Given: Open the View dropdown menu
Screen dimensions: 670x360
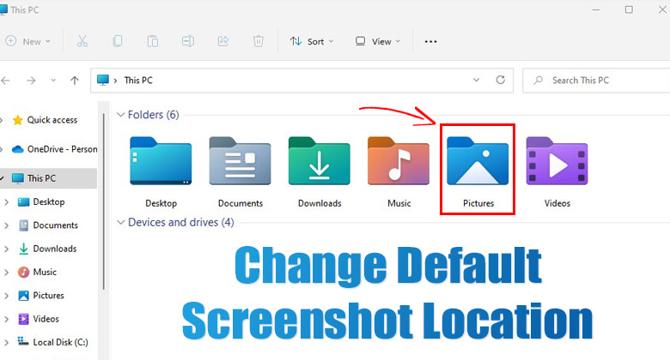Looking at the screenshot, I should coord(378,41).
